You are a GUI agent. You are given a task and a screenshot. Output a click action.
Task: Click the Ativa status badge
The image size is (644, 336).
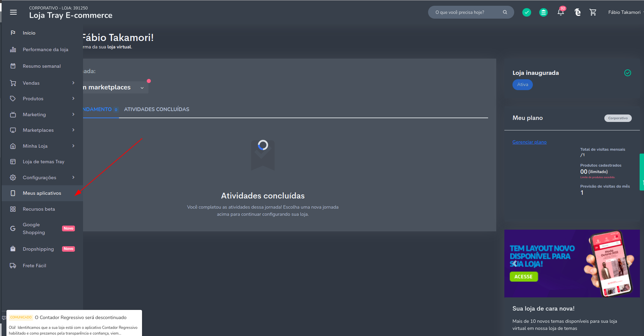522,85
